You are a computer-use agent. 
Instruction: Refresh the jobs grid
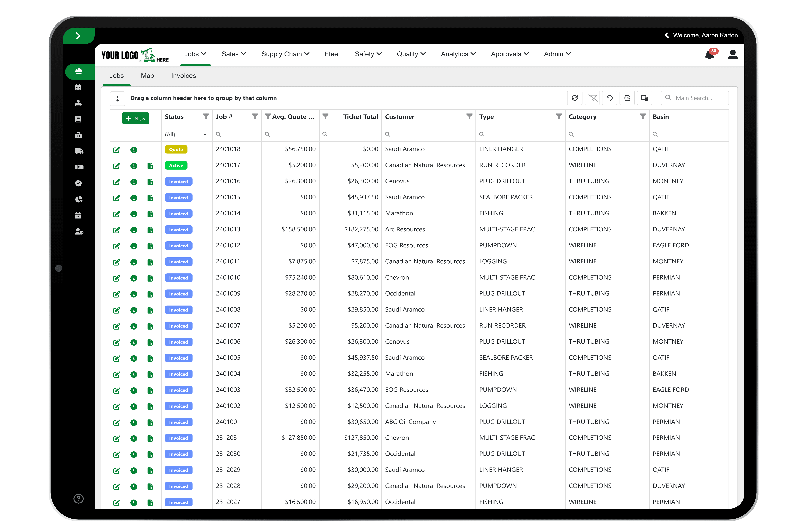click(575, 98)
